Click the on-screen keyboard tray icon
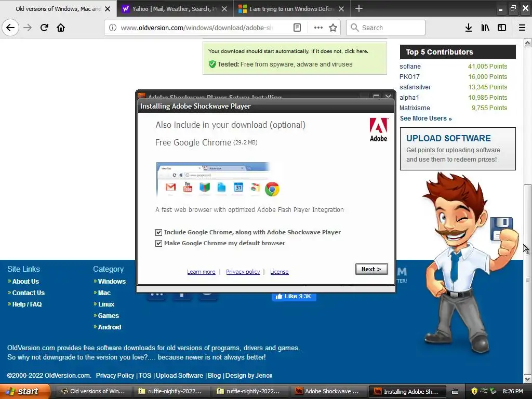Image resolution: width=532 pixels, height=399 pixels. (455, 392)
